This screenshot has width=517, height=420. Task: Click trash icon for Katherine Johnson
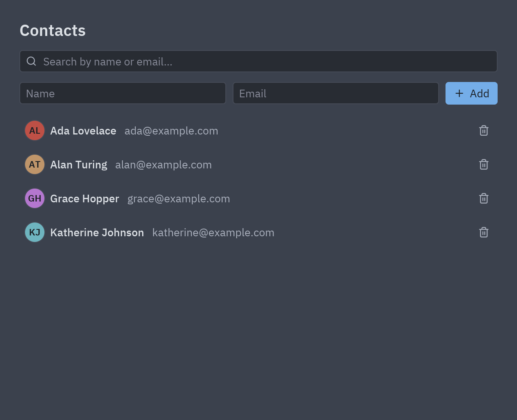coord(483,233)
